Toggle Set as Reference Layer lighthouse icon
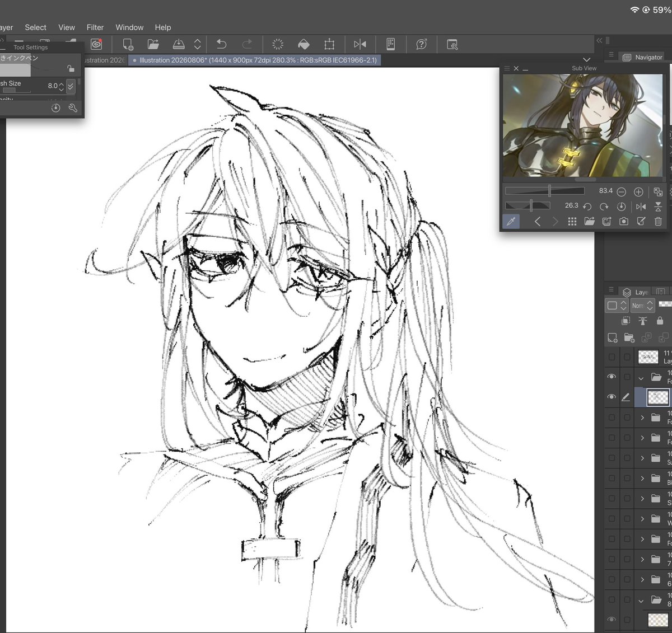The height and width of the screenshot is (633, 672). [643, 321]
